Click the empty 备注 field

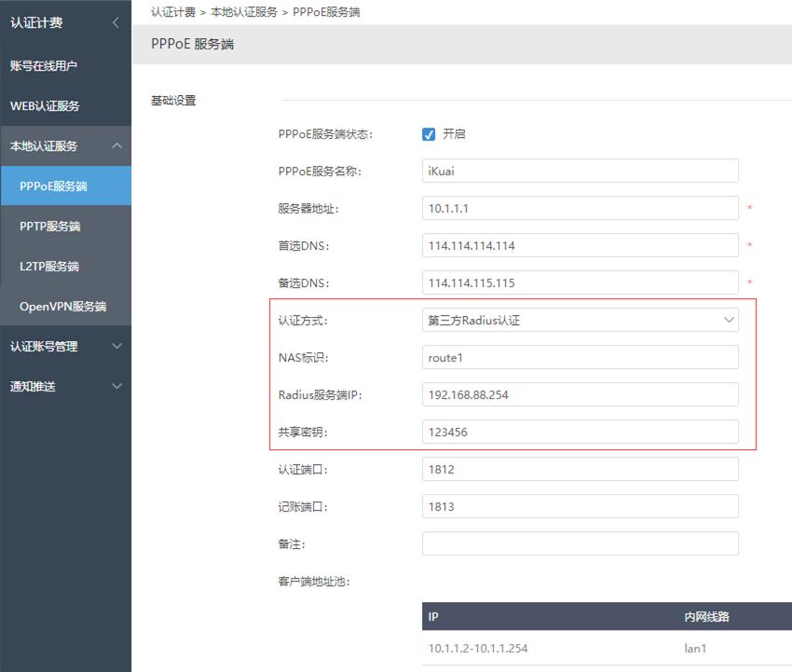point(580,544)
